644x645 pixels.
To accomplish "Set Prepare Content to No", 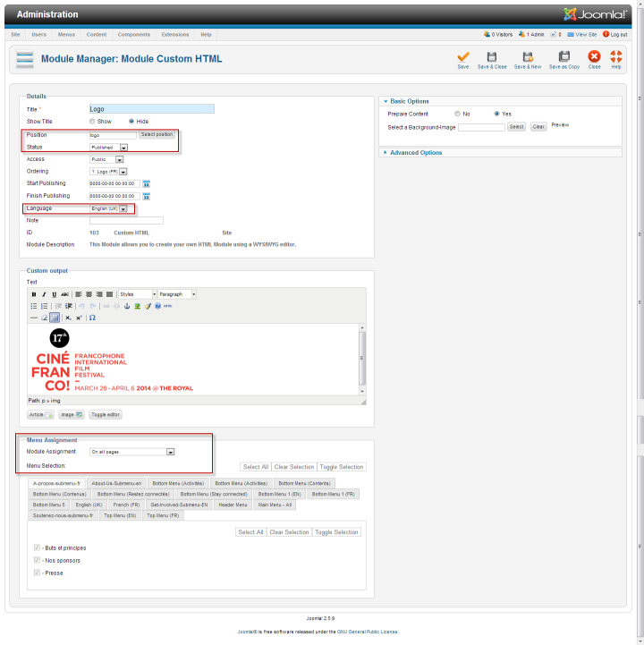I will 457,114.
